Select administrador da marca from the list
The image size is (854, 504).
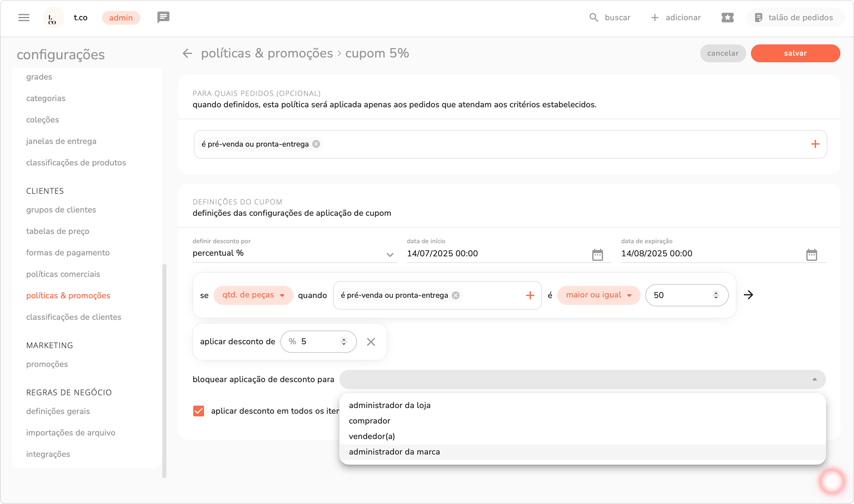[x=394, y=452]
